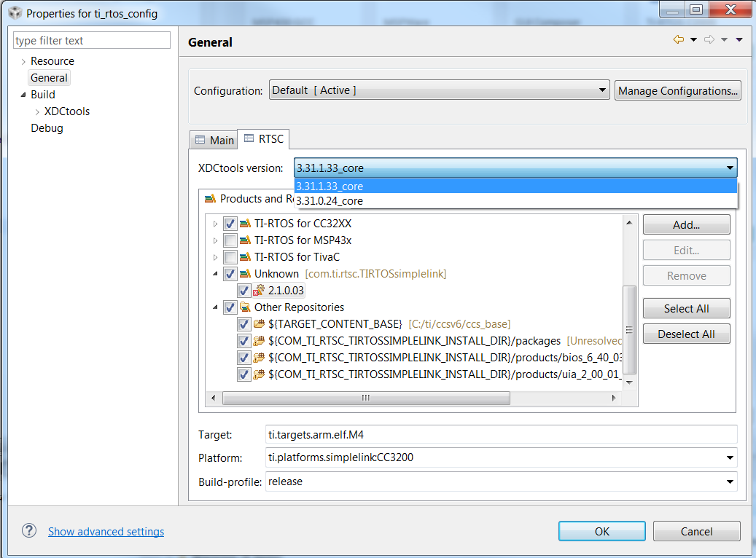Close the XDCtools version dropdown arrow
This screenshot has height=558, width=756.
tap(730, 168)
